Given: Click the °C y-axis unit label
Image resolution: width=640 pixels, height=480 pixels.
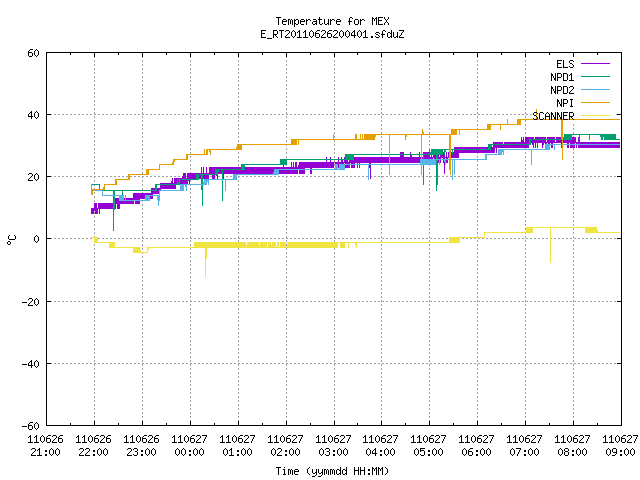Looking at the screenshot, I should point(11,240).
